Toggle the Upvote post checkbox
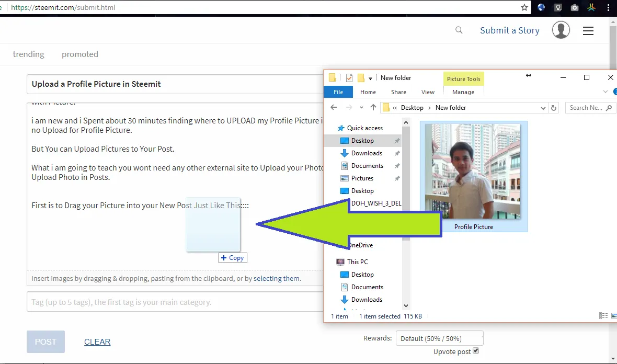Screen dimensions: 617x364 (476, 350)
